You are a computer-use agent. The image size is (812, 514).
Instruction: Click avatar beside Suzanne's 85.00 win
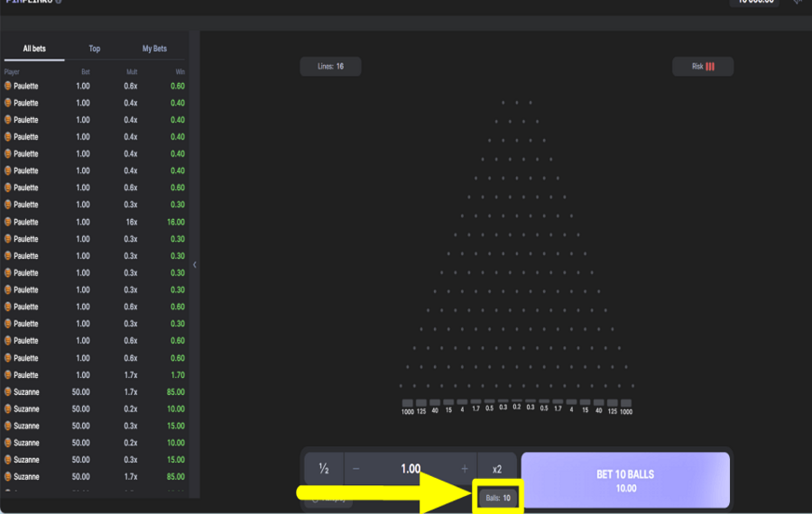pyautogui.click(x=8, y=392)
